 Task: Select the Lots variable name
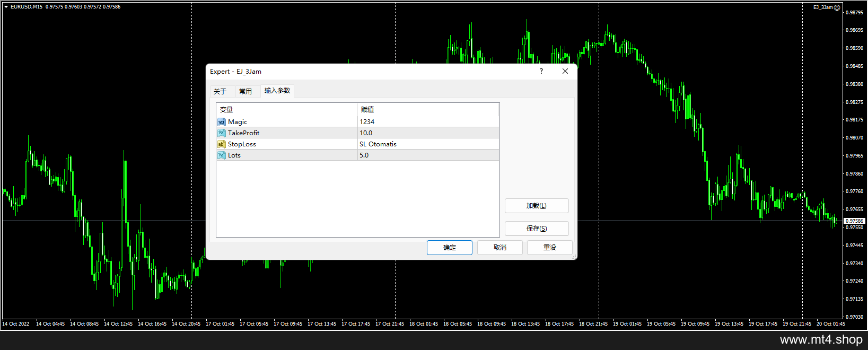(x=234, y=155)
